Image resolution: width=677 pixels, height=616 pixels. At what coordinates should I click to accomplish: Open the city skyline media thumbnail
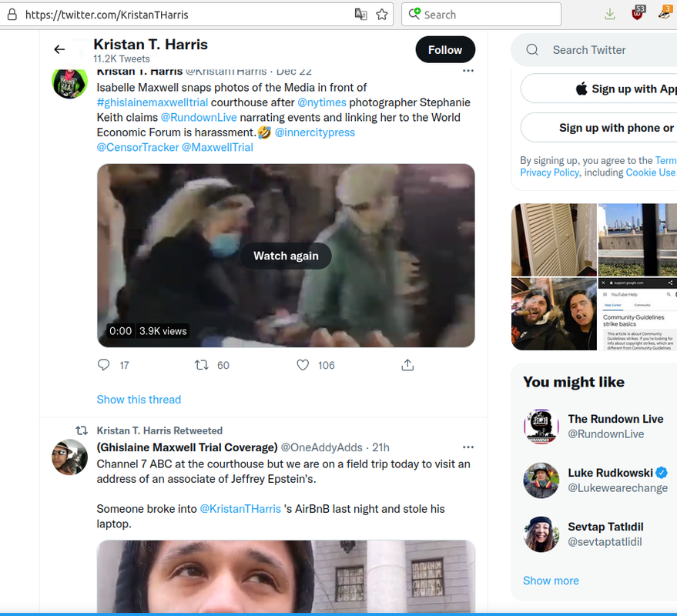pyautogui.click(x=637, y=239)
